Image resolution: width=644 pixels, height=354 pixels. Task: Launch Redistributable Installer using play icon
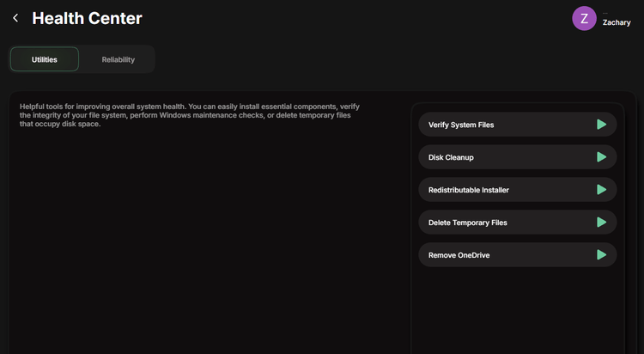(601, 190)
